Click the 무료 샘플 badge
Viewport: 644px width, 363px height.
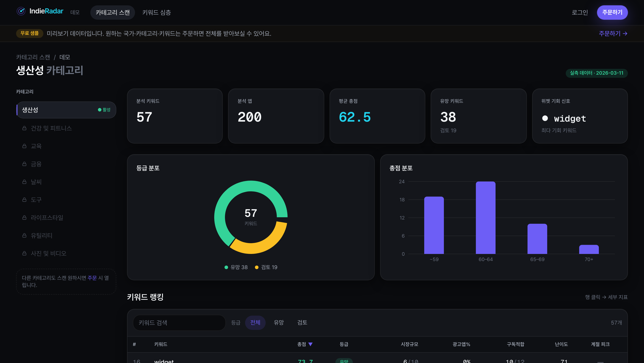[x=30, y=33]
